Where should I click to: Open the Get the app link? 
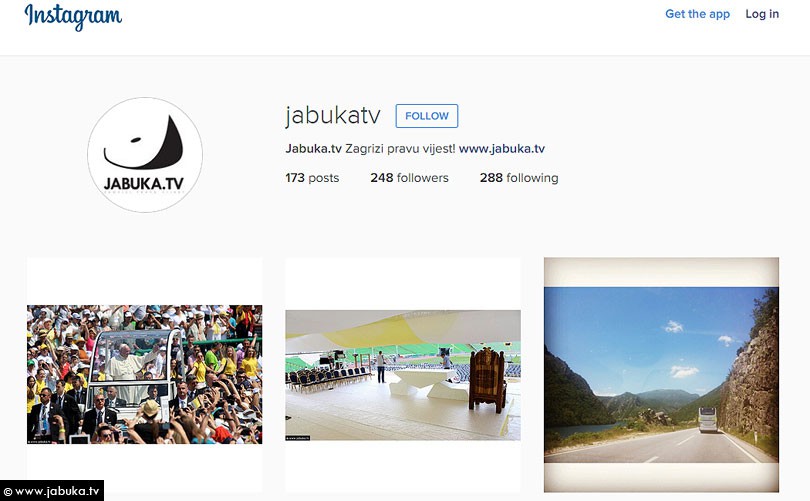click(697, 14)
